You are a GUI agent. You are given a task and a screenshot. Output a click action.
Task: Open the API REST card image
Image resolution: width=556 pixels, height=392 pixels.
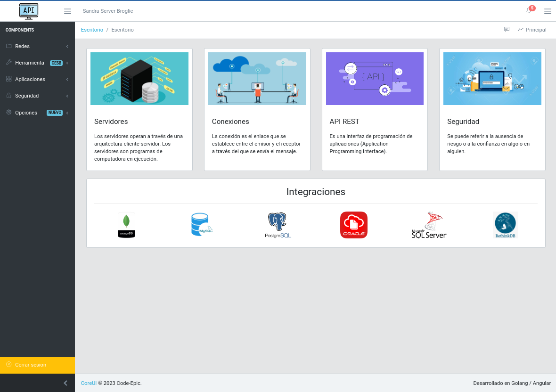click(375, 79)
